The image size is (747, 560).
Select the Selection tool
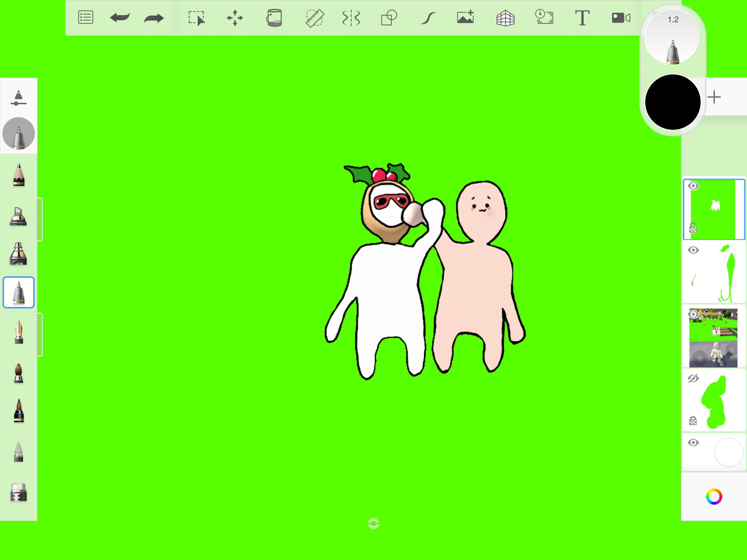(197, 18)
